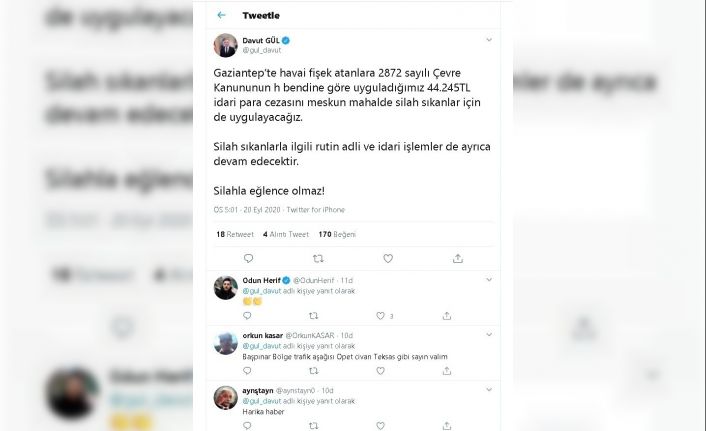The width and height of the screenshot is (706, 431).
Task: Share Davut GÜL's main tweet
Action: coord(457,258)
